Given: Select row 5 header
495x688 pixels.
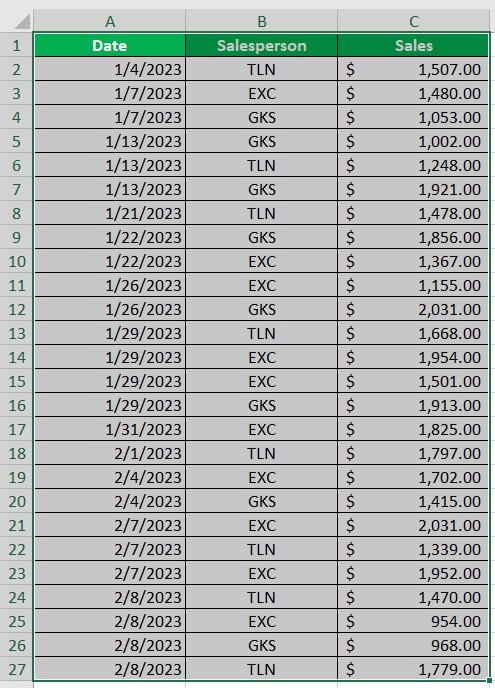Looking at the screenshot, I should [16, 141].
